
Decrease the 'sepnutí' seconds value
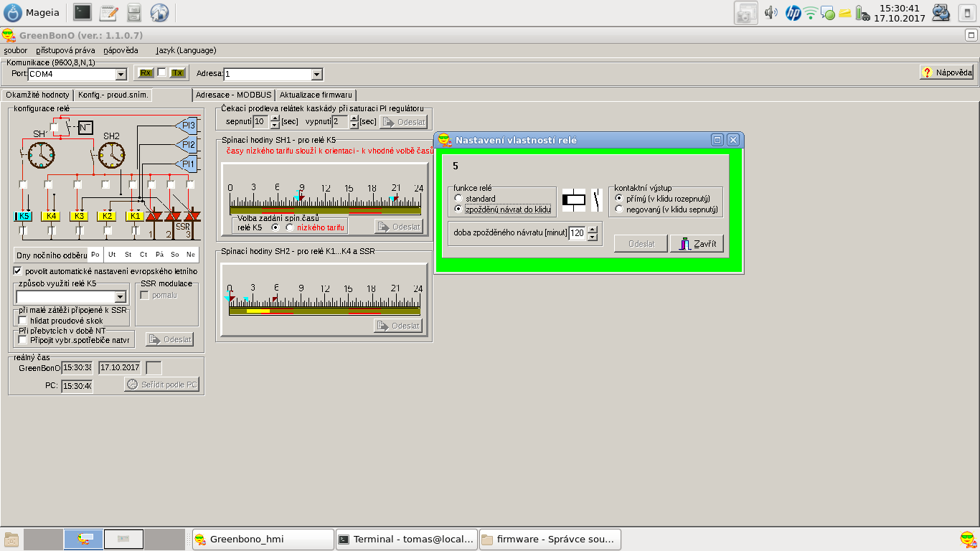pos(275,126)
